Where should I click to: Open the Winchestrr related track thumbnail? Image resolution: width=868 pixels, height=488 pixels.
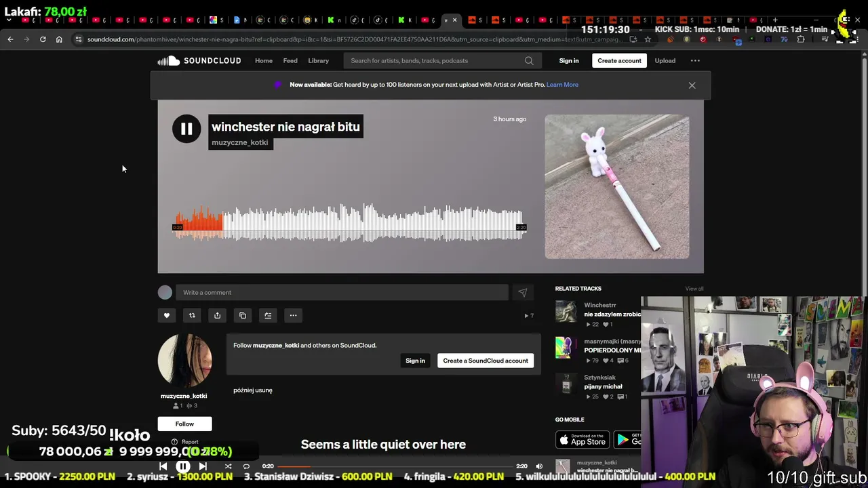[x=566, y=312]
